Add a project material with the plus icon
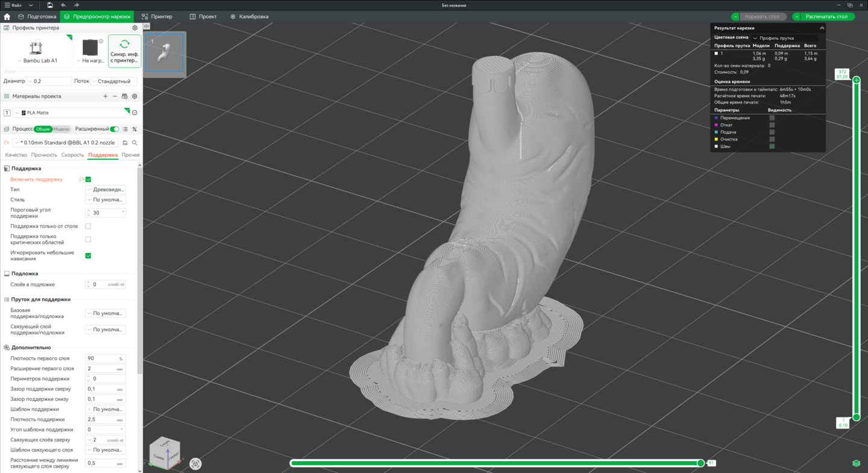The height and width of the screenshot is (473, 868). [x=105, y=96]
